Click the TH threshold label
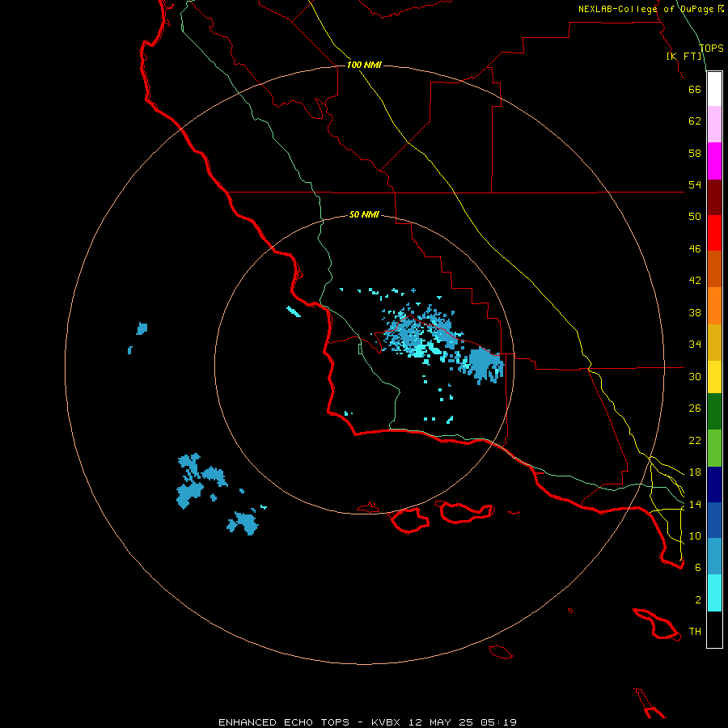Viewport: 728px width, 728px height. pos(695,632)
